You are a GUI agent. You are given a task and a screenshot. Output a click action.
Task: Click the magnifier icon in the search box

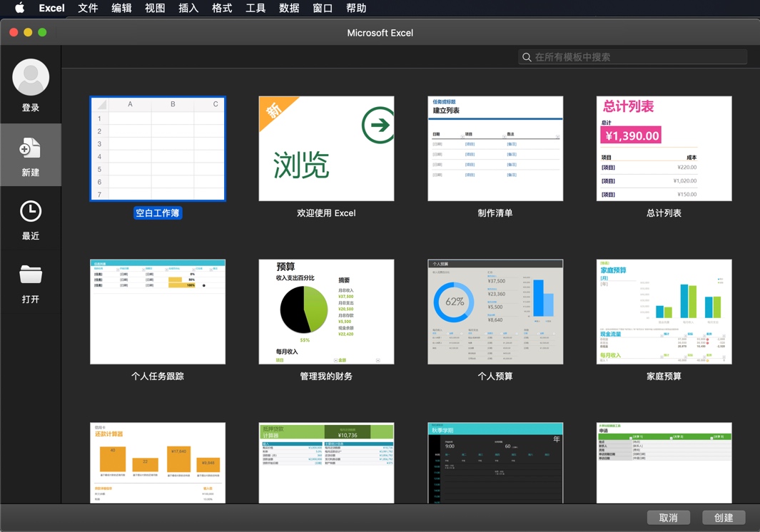coord(526,56)
